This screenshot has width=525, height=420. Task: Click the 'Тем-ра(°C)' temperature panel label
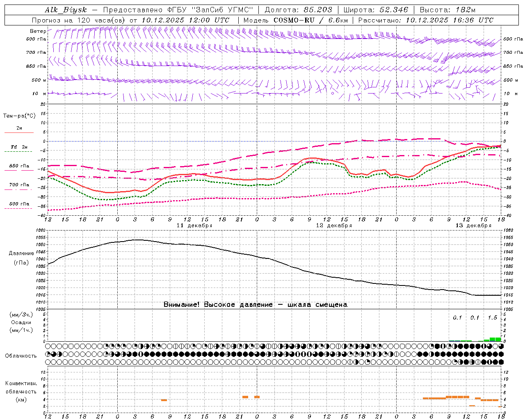pos(19,116)
